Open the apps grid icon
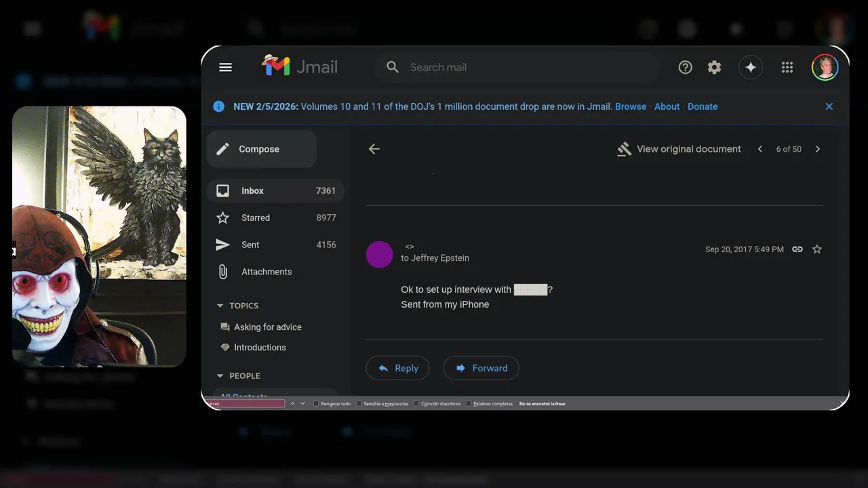Screen dimensions: 868x488 tap(787, 67)
